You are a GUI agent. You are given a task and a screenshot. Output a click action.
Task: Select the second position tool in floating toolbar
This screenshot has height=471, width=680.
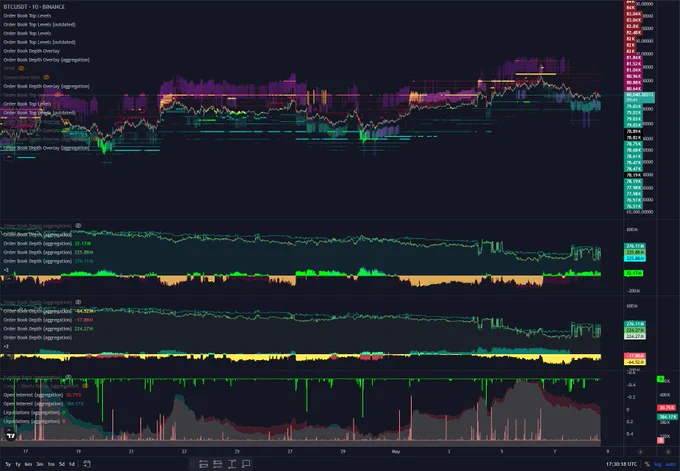click(x=218, y=464)
